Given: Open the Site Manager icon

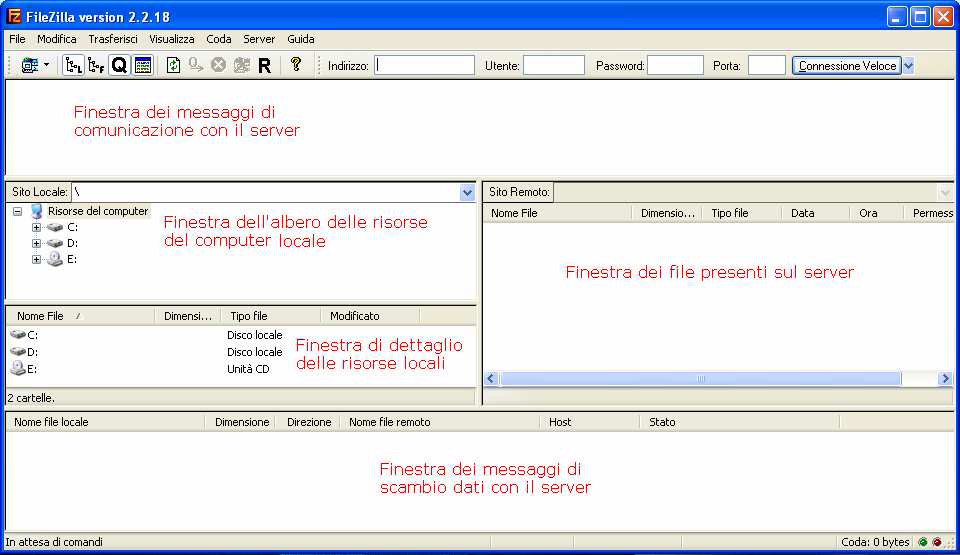Looking at the screenshot, I should pos(29,65).
